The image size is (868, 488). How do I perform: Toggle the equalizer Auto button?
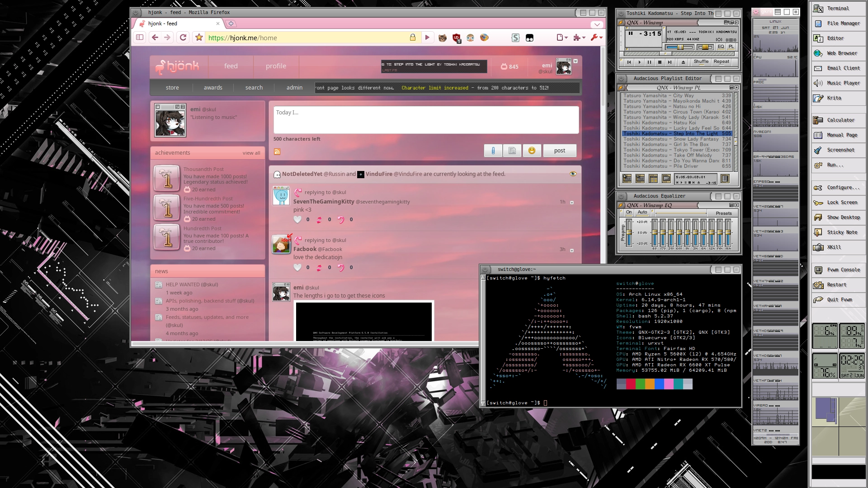(x=642, y=213)
